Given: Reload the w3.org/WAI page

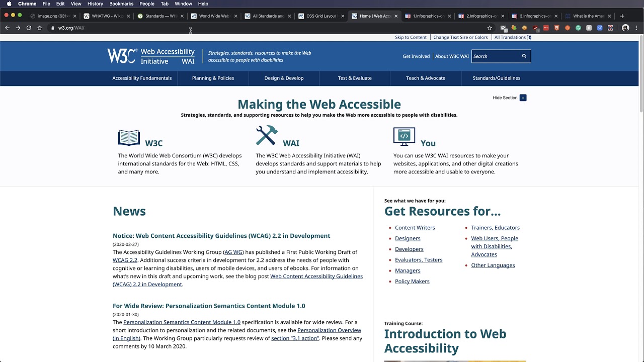Looking at the screenshot, I should tap(29, 28).
